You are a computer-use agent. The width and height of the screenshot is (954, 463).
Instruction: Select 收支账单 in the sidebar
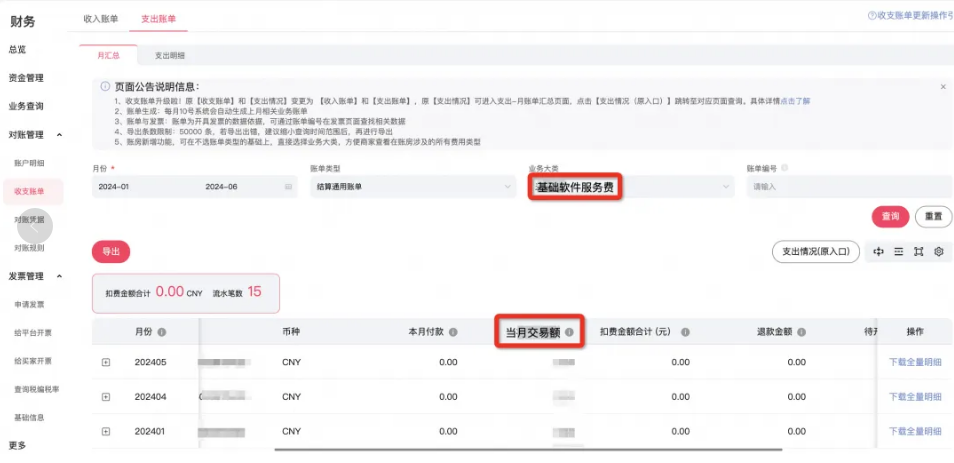[32, 192]
